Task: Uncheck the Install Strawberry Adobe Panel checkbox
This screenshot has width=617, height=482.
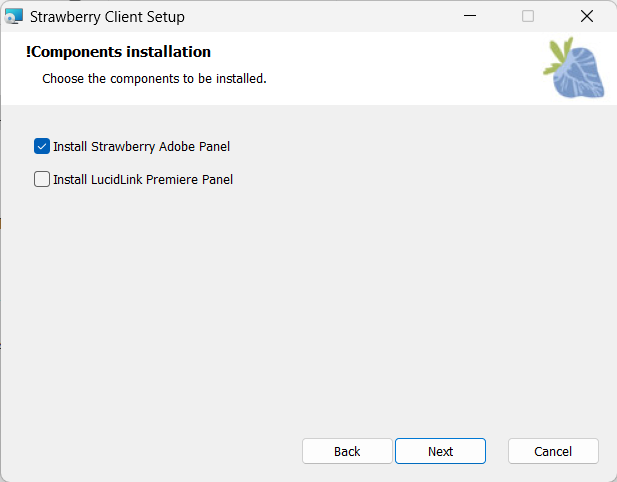Action: coord(42,146)
